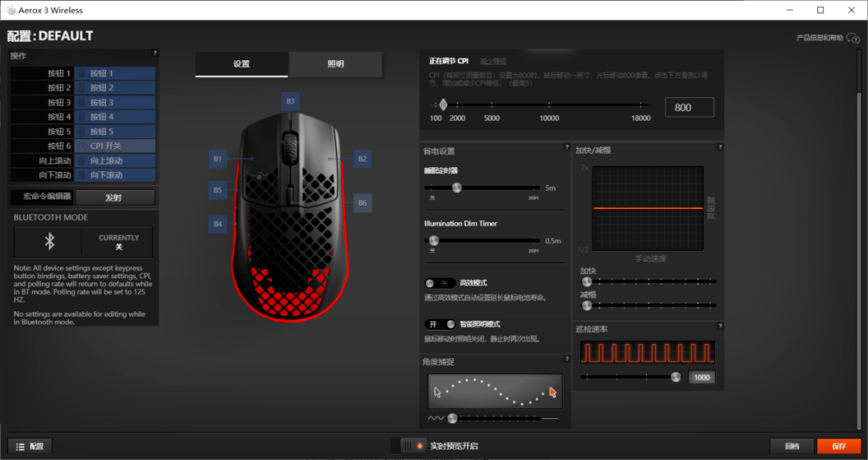
Task: Expand the 配置 profiles list button
Action: click(x=30, y=446)
